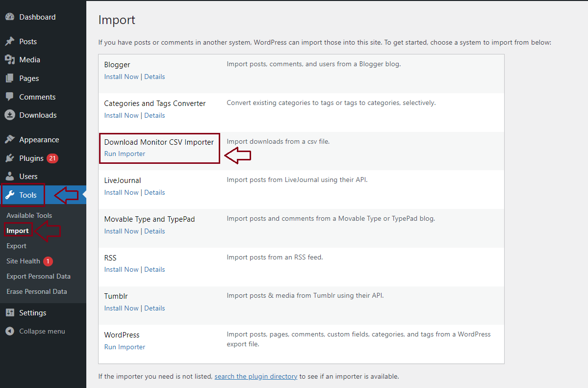Click Install Now for Blogger
588x388 pixels.
[x=122, y=77]
